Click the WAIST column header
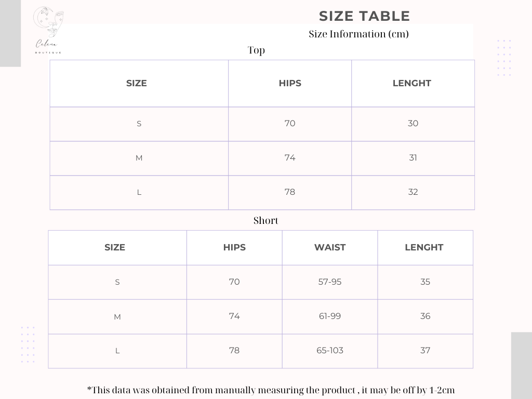 (x=330, y=247)
